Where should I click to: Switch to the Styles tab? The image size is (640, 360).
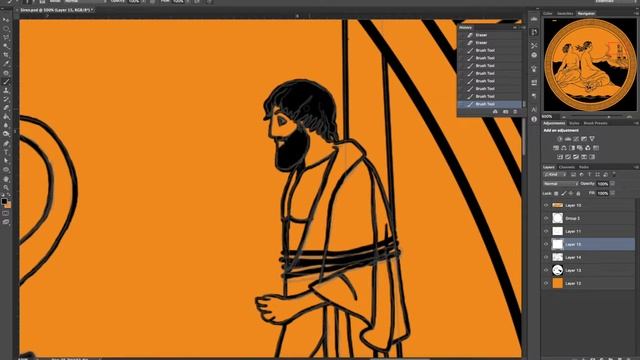pyautogui.click(x=574, y=123)
